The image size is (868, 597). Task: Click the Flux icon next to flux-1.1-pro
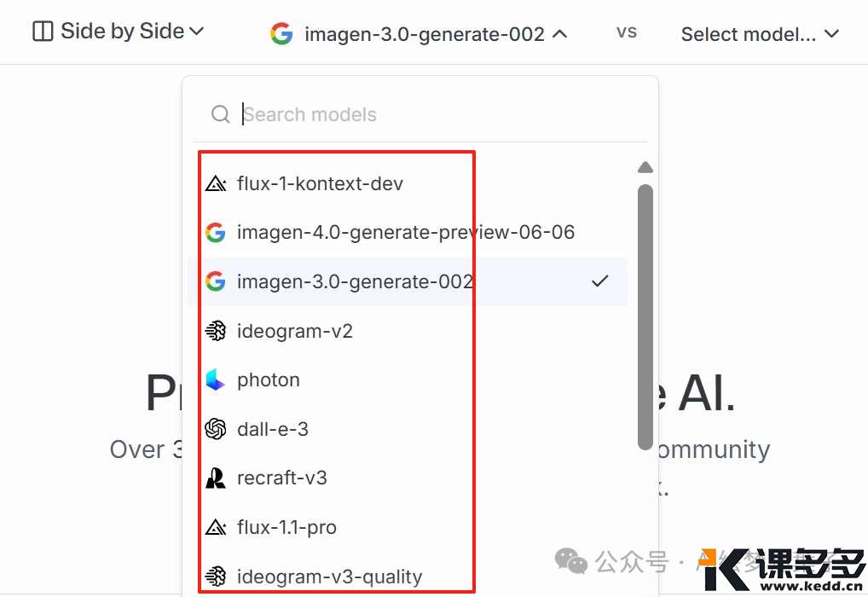pos(216,527)
